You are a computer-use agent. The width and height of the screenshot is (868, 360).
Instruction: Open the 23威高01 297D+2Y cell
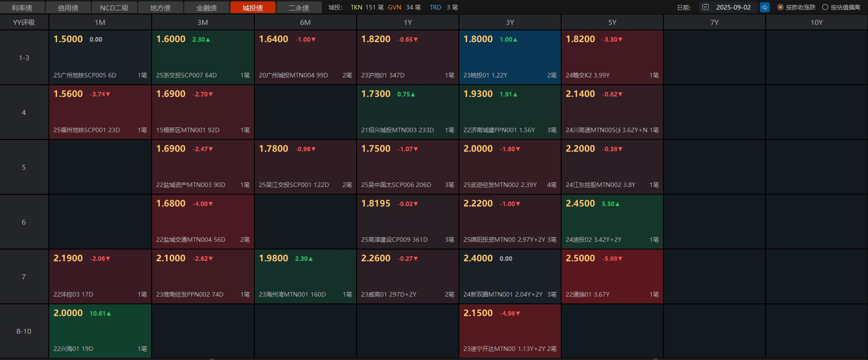pos(408,277)
